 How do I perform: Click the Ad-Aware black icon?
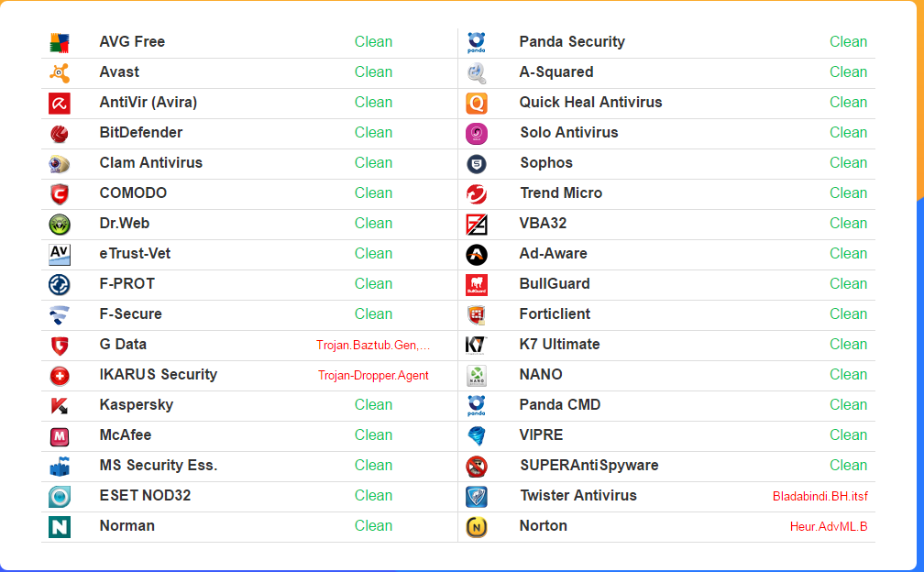click(477, 254)
